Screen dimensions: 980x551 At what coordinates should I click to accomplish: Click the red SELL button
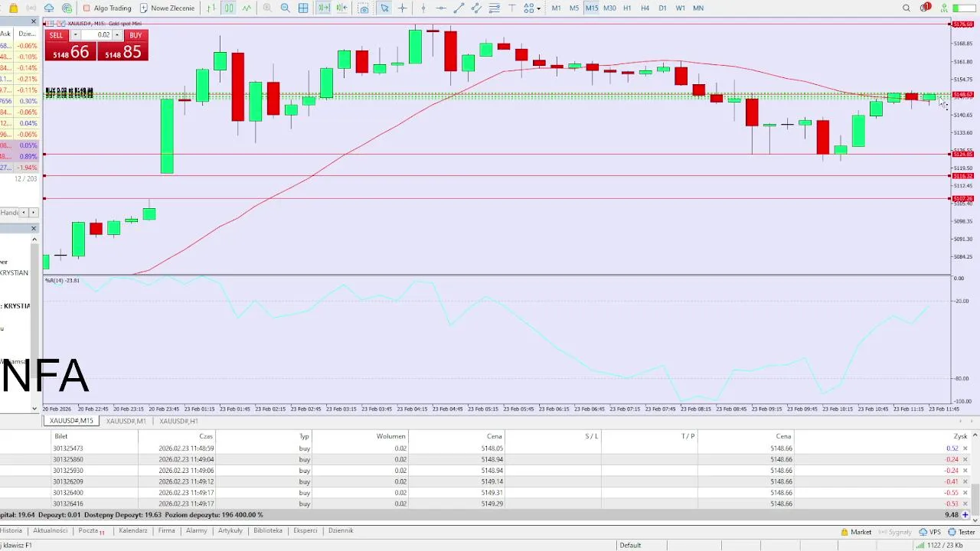(x=57, y=35)
